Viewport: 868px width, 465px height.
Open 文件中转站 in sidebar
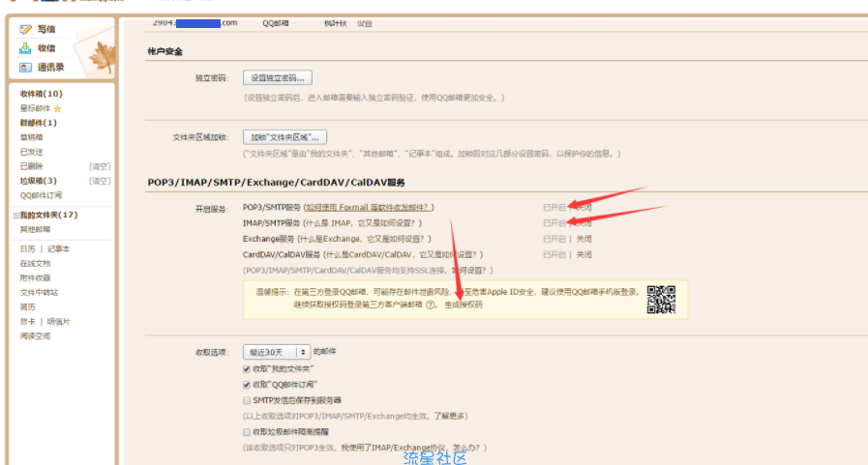pyautogui.click(x=39, y=293)
